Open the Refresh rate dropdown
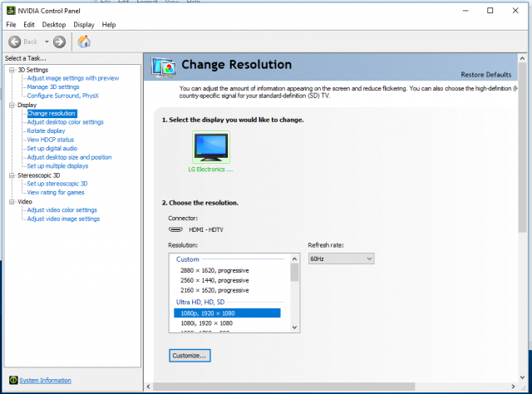 (341, 259)
